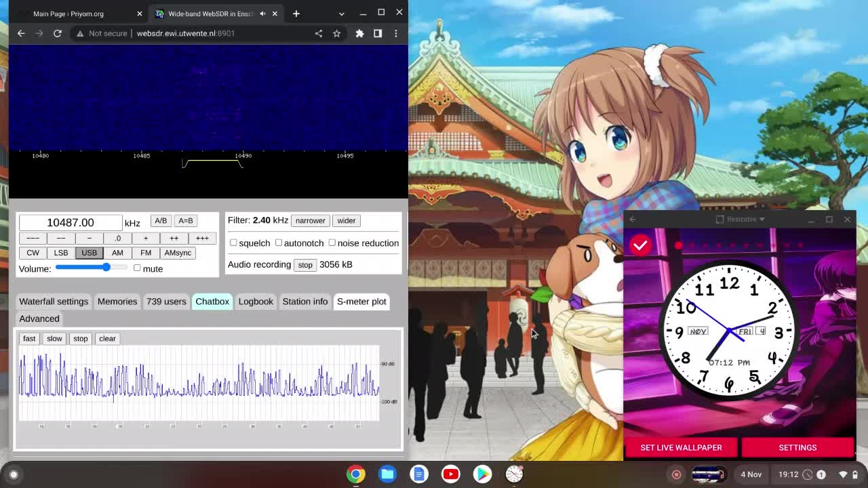Tune down with the double-minus button

61,239
